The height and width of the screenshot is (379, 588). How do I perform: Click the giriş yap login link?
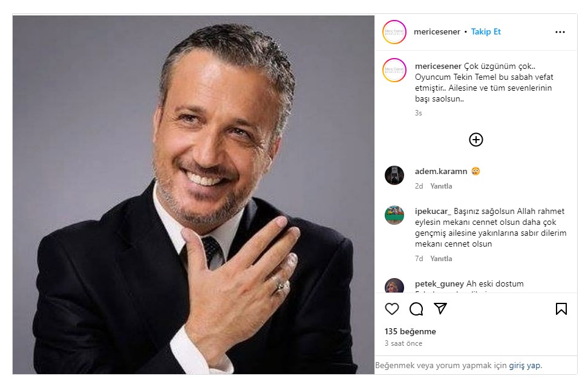coord(524,366)
